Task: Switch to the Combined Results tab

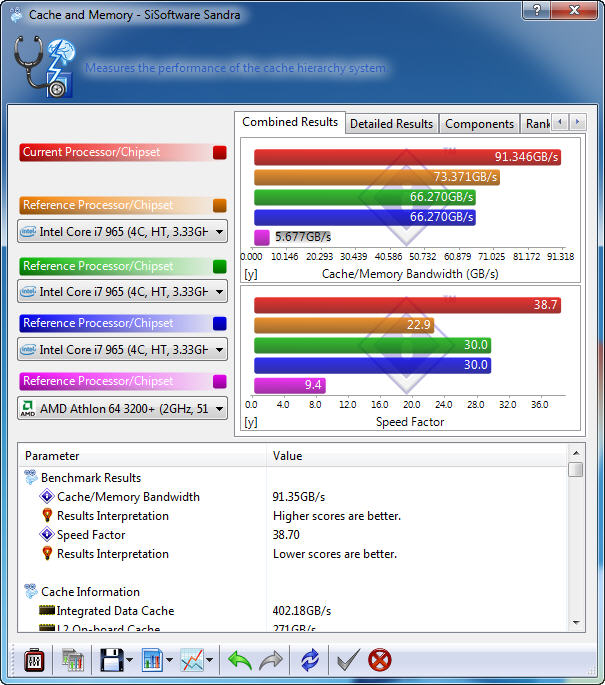Action: pyautogui.click(x=290, y=122)
